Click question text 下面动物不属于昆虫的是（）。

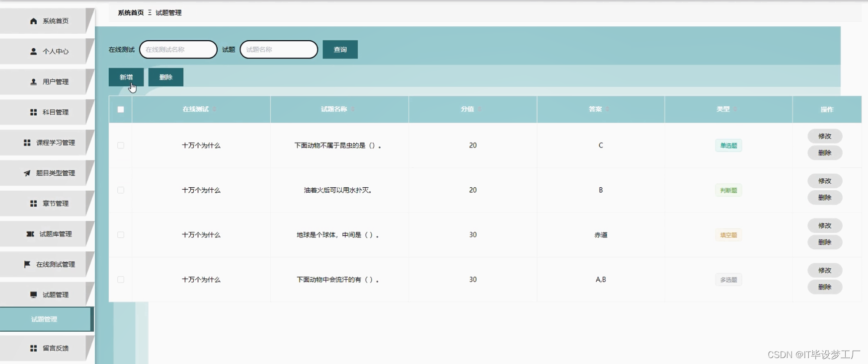coord(338,146)
